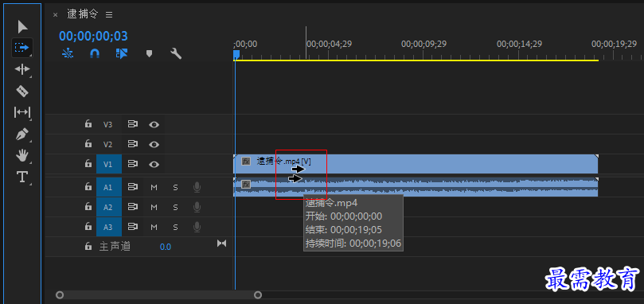The image size is (644, 304).
Task: Select the Track Select Forward tool
Action: coord(22,48)
